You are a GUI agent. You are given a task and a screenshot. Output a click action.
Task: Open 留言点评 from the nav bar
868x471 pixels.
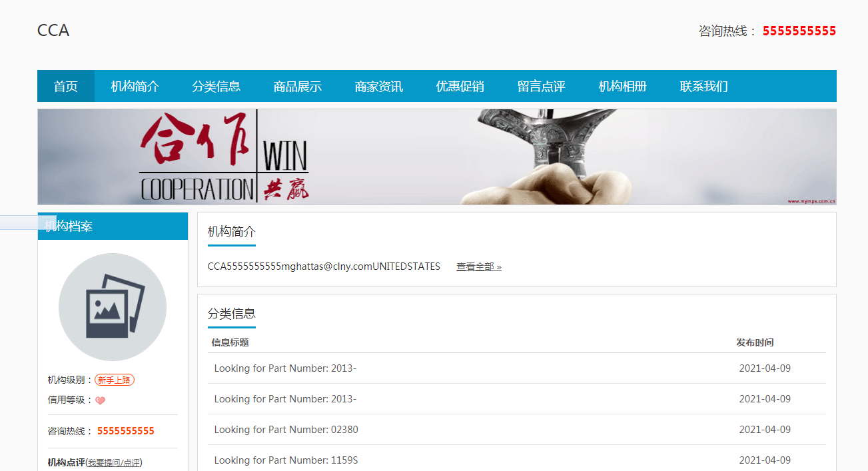tap(541, 87)
